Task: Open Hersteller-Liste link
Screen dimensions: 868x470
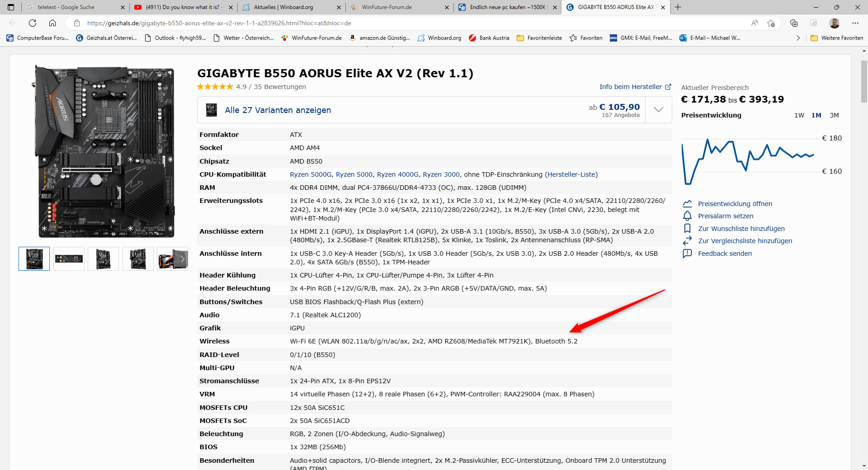Action: coord(571,174)
